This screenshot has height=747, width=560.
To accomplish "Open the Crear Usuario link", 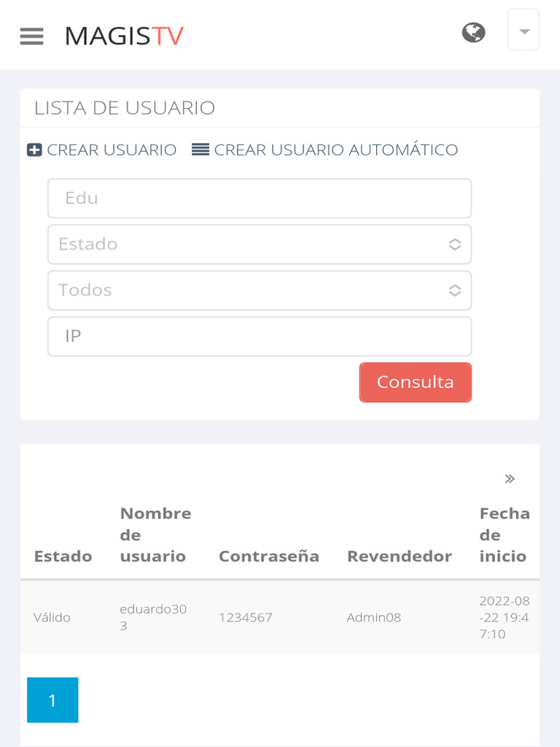I will 112,150.
